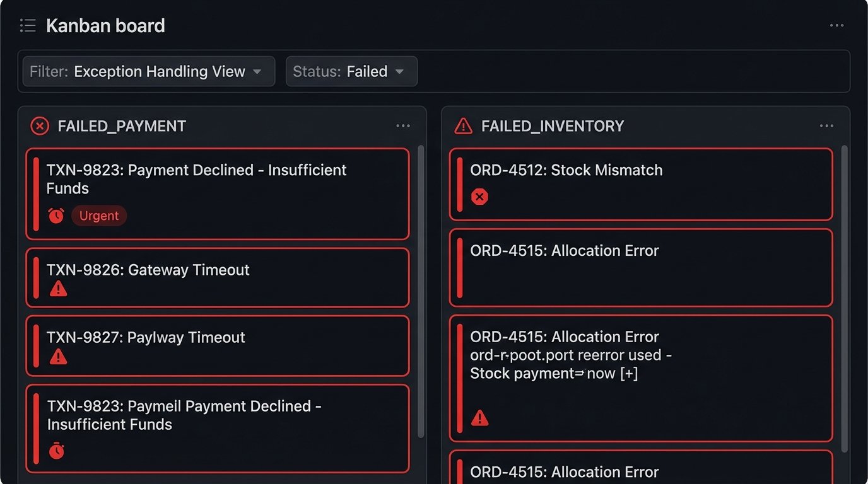
Task: Click the Kanban board title
Action: point(105,25)
